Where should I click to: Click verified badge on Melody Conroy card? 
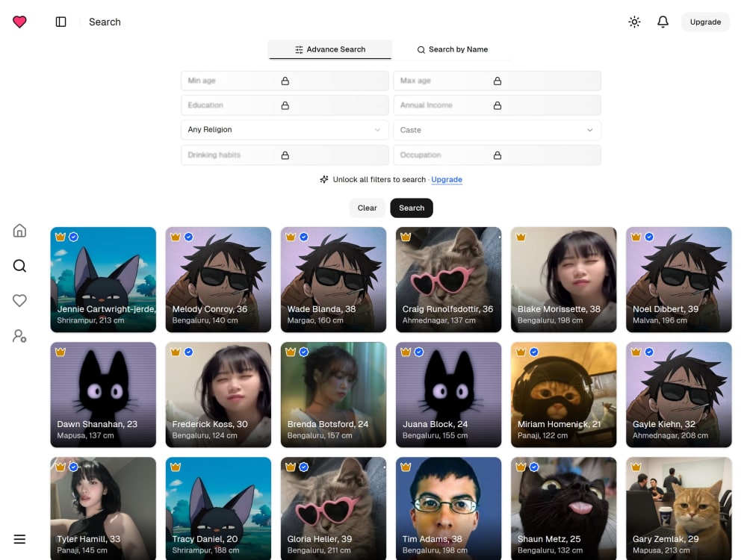click(x=189, y=237)
